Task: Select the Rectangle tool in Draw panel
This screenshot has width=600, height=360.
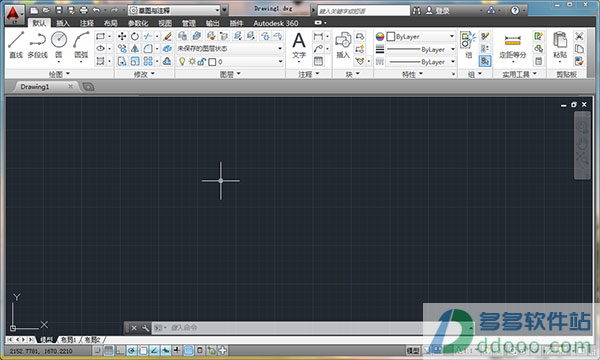Action: 101,36
